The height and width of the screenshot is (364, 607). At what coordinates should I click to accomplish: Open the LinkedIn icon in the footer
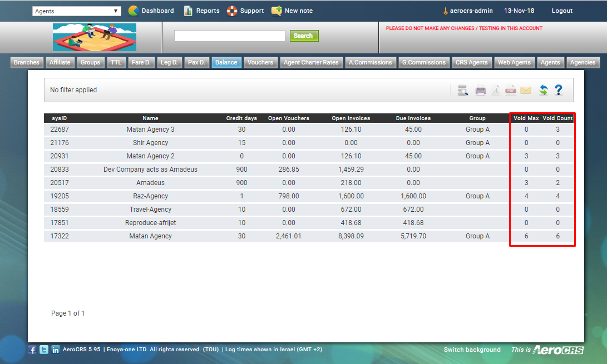(55, 350)
